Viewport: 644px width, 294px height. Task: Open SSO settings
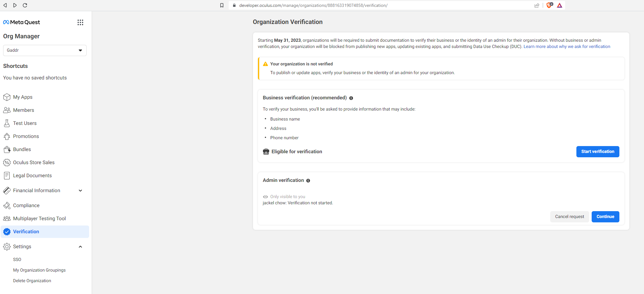pyautogui.click(x=17, y=260)
